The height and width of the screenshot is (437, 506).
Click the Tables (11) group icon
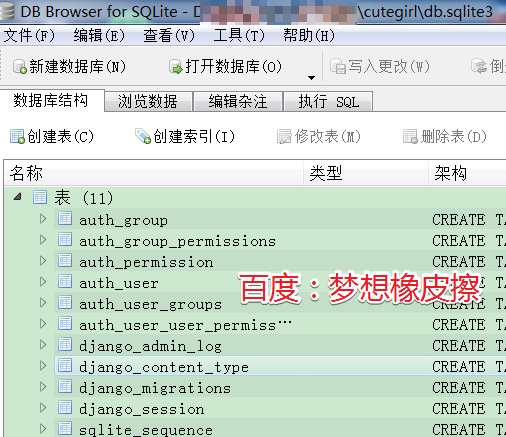[x=40, y=197]
